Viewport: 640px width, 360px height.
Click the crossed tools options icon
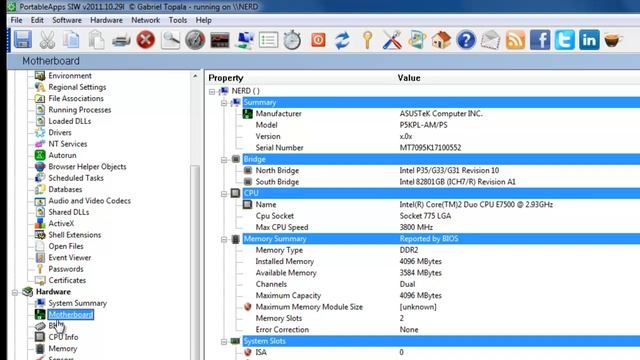(x=392, y=40)
